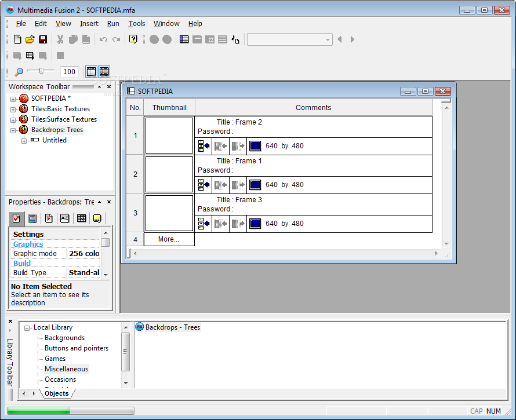Click the Graphic mode property value
The width and height of the screenshot is (516, 420).
click(x=83, y=254)
